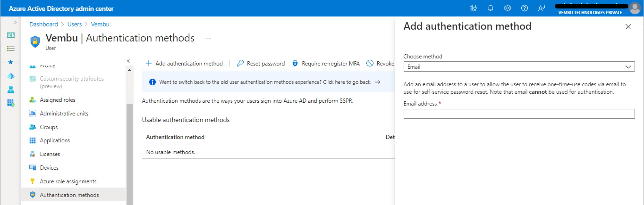
Task: Click the Administrative units icon
Action: coord(33,114)
